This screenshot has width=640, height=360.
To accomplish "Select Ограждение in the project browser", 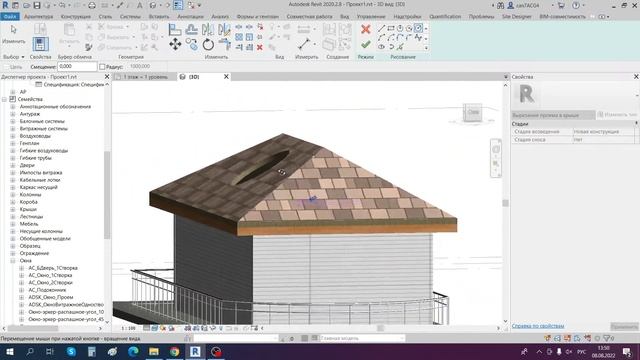I will pyautogui.click(x=34, y=253).
